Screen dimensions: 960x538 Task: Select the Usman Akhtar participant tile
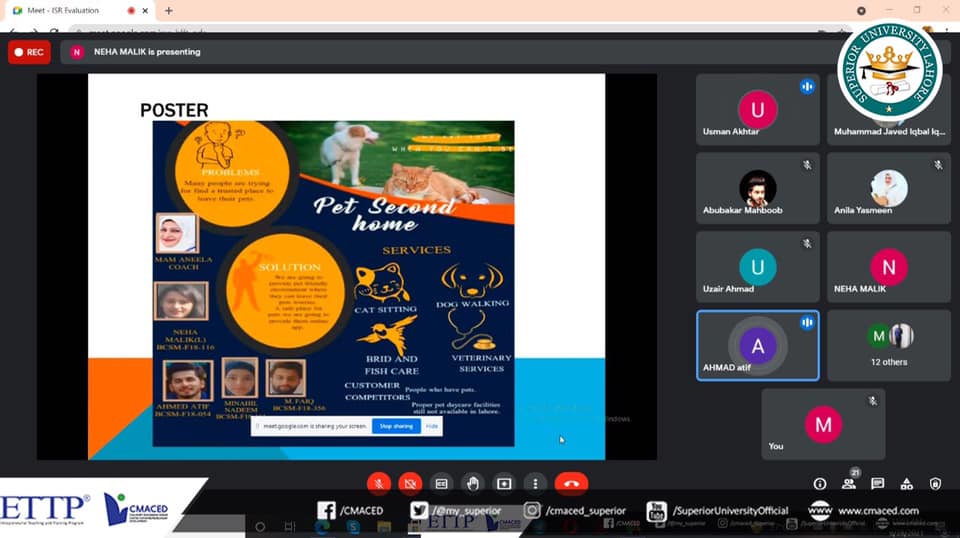pyautogui.click(x=757, y=110)
